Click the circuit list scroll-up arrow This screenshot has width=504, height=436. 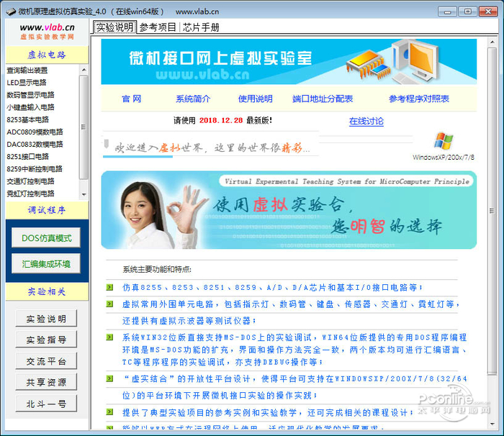84,70
